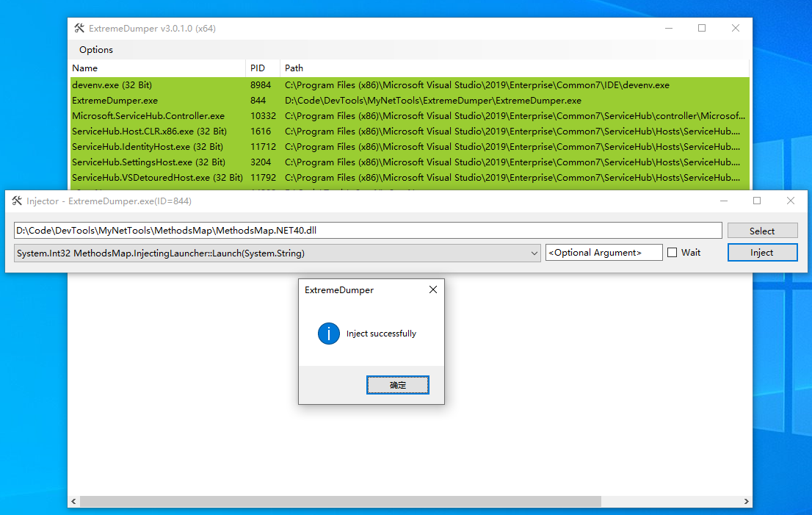This screenshot has height=515, width=812.
Task: Click PID value 10332
Action: tap(263, 116)
